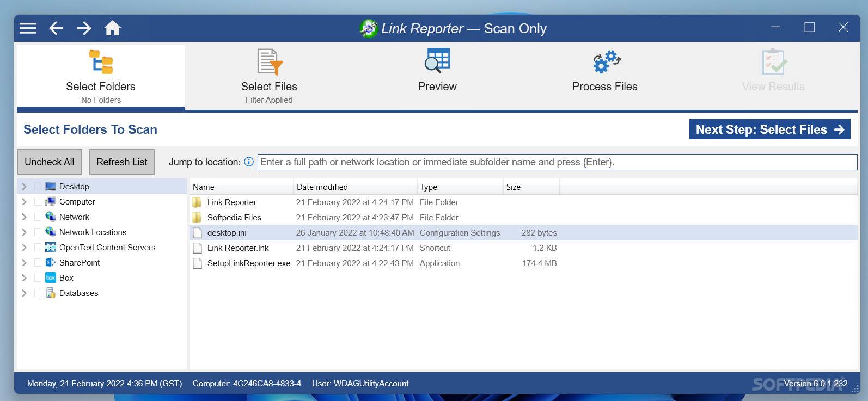Check the SharePoint checkbox
The height and width of the screenshot is (401, 868).
[x=38, y=263]
